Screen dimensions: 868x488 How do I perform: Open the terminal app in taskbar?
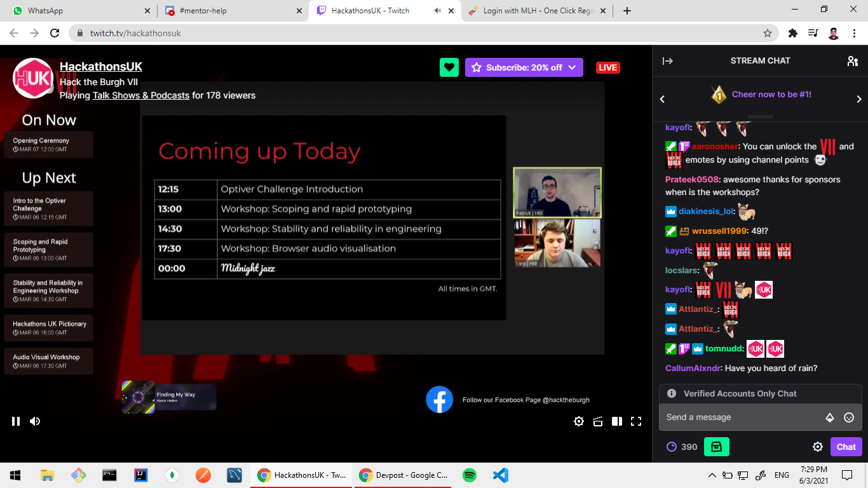(x=109, y=475)
